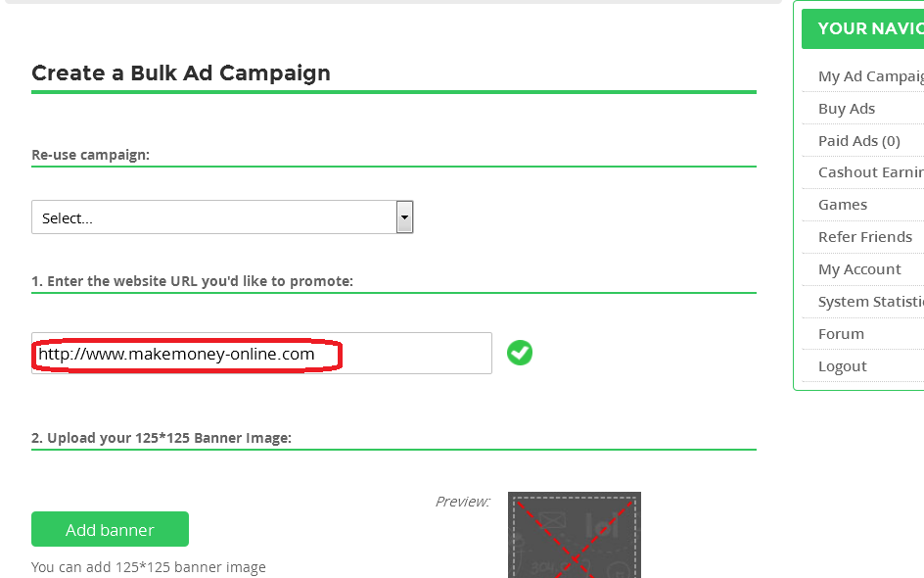
Task: Open My Ad Campaigns in navigation
Action: tap(870, 76)
